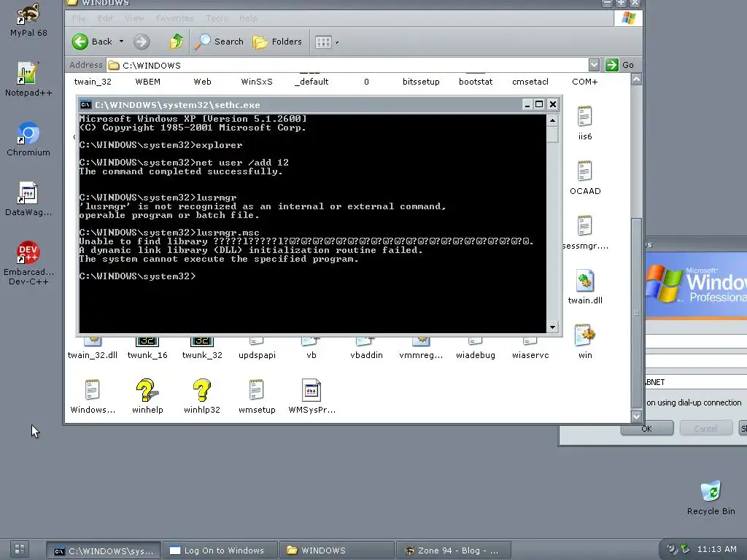The image size is (747, 560).
Task: Select the bitssetup file label
Action: [421, 82]
